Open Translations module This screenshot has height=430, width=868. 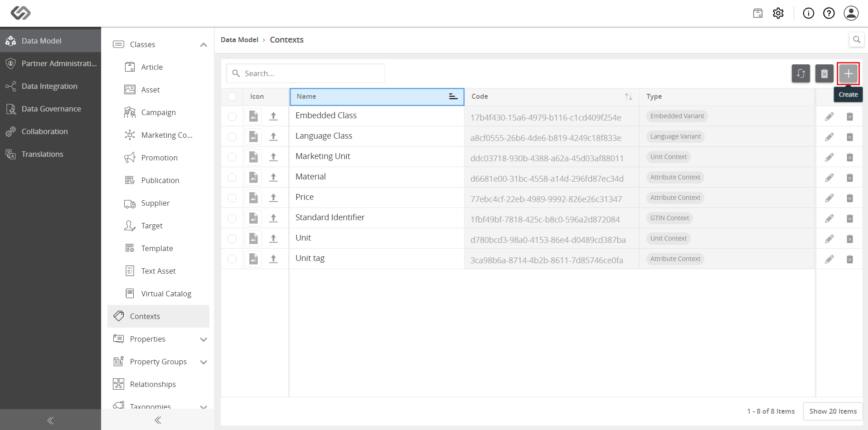[x=50, y=154]
